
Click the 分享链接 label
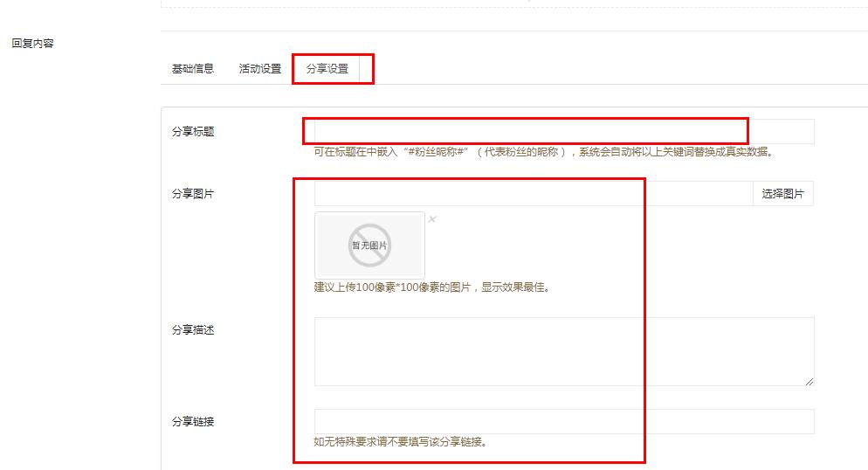click(193, 422)
